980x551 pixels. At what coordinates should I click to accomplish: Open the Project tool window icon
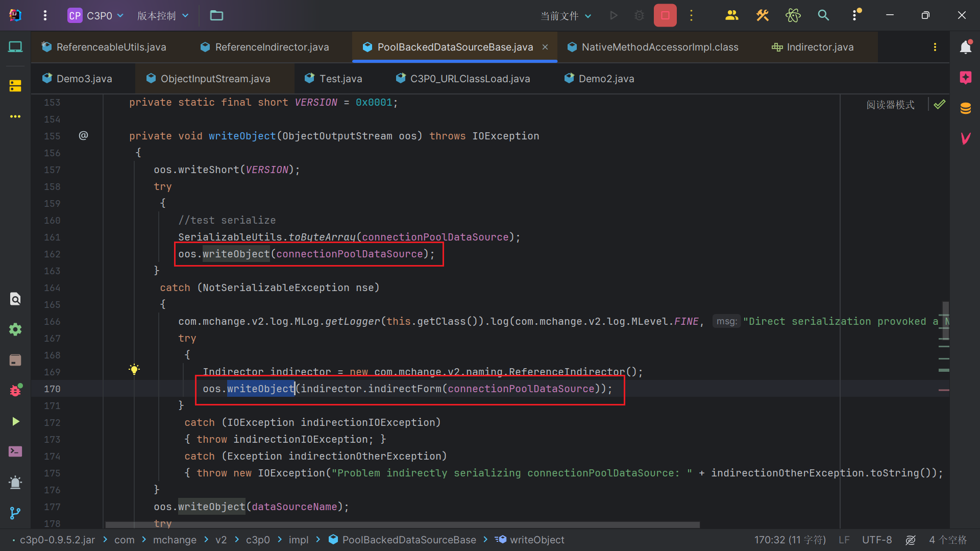(x=15, y=47)
